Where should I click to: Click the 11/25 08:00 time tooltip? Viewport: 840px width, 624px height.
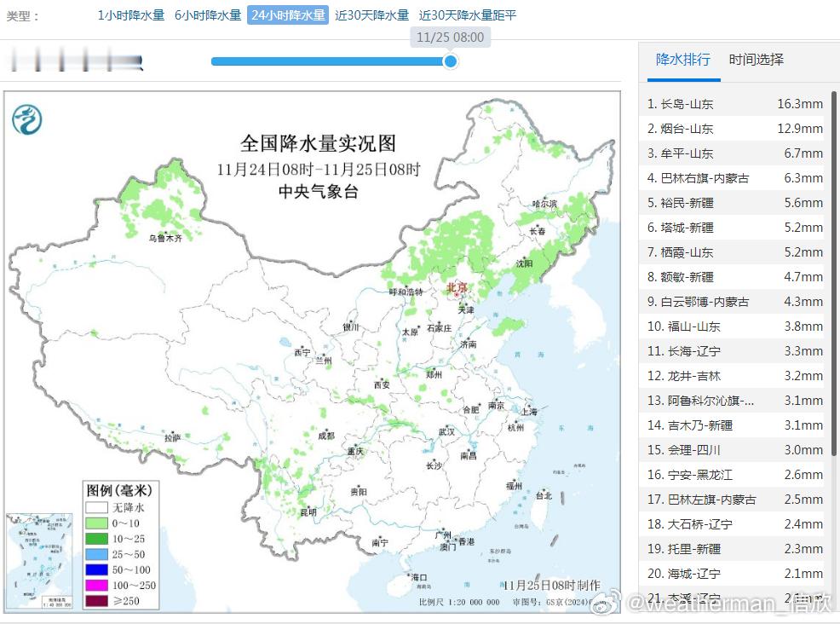(451, 38)
